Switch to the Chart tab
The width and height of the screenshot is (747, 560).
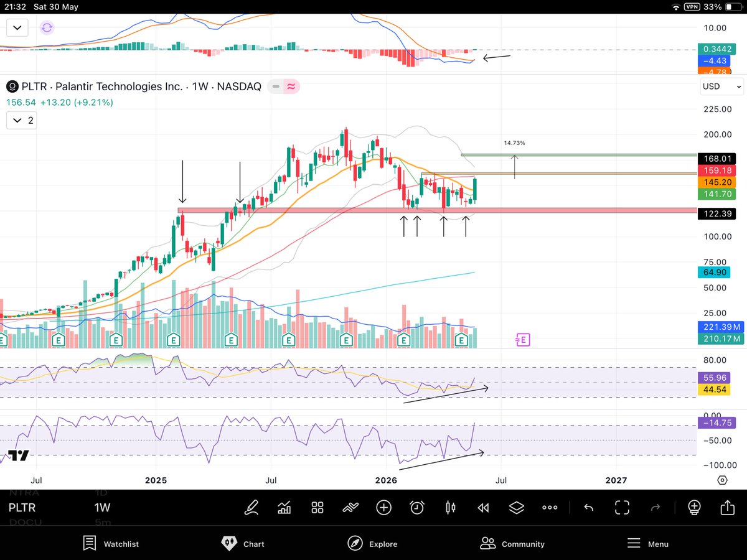pos(243,543)
